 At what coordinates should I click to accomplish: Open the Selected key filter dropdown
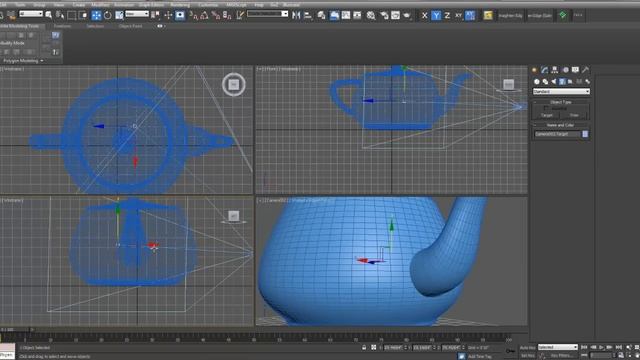(x=558, y=347)
